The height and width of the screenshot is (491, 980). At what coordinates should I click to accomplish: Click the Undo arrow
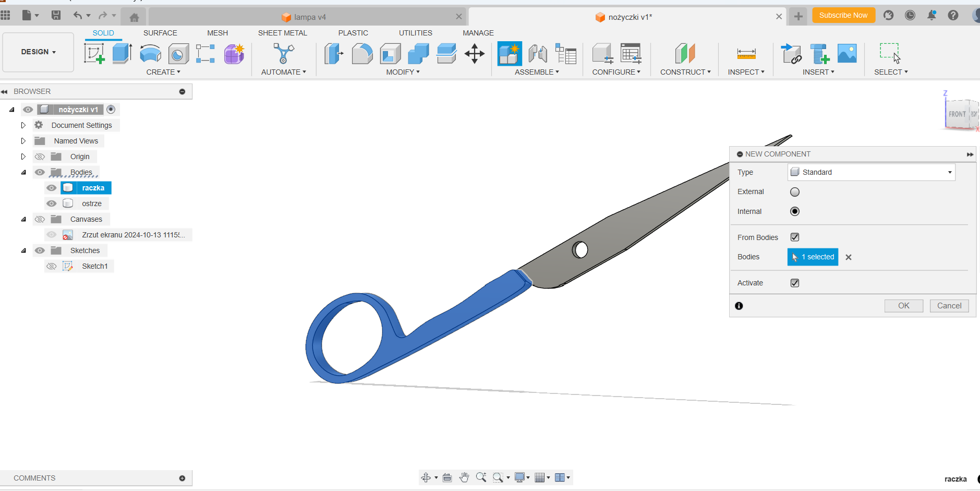(x=78, y=15)
